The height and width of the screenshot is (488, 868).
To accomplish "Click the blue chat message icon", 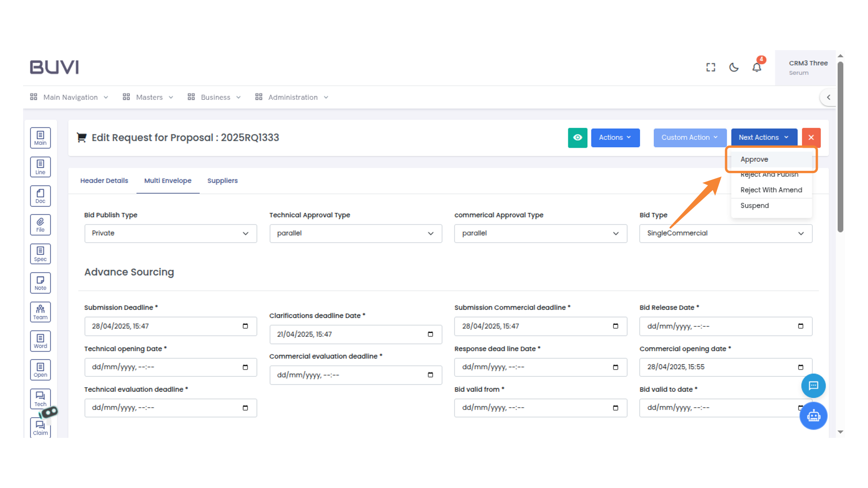I will (x=813, y=385).
